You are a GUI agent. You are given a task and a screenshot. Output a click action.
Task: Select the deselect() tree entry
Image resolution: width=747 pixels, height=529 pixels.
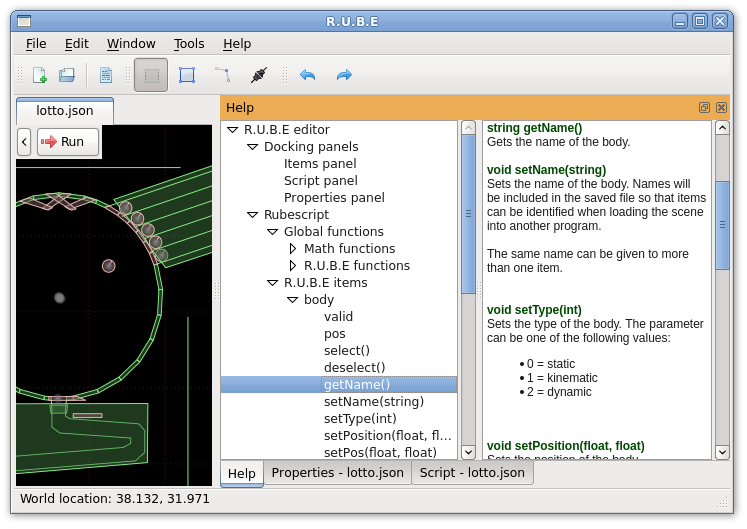[x=354, y=368]
